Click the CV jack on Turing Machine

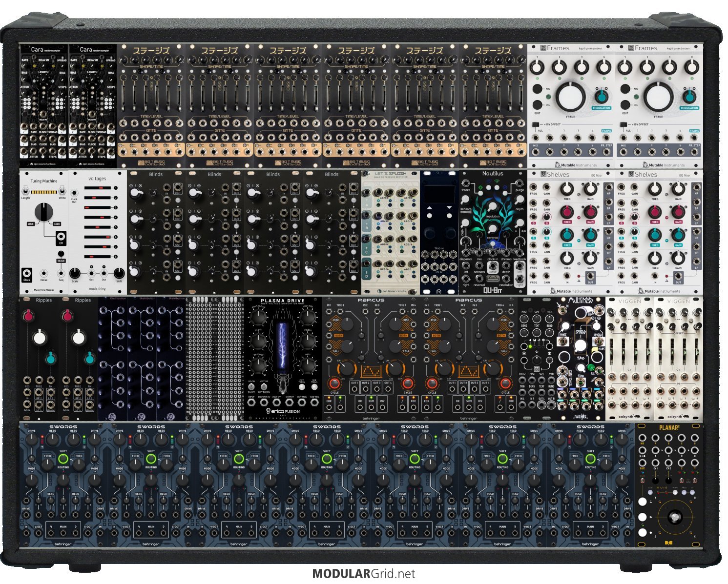coord(61,238)
